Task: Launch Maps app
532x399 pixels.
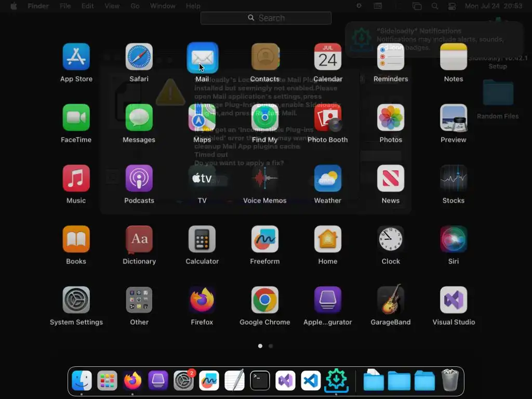Action: (202, 117)
